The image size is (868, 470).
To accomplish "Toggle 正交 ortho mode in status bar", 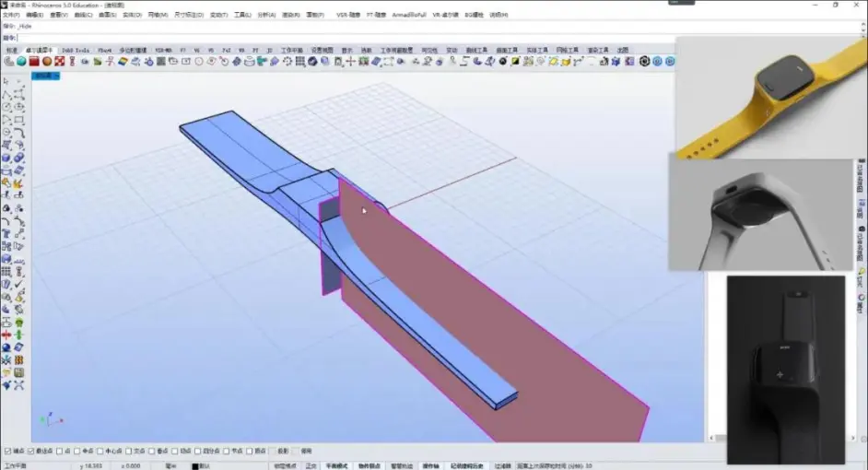I will tap(311, 466).
